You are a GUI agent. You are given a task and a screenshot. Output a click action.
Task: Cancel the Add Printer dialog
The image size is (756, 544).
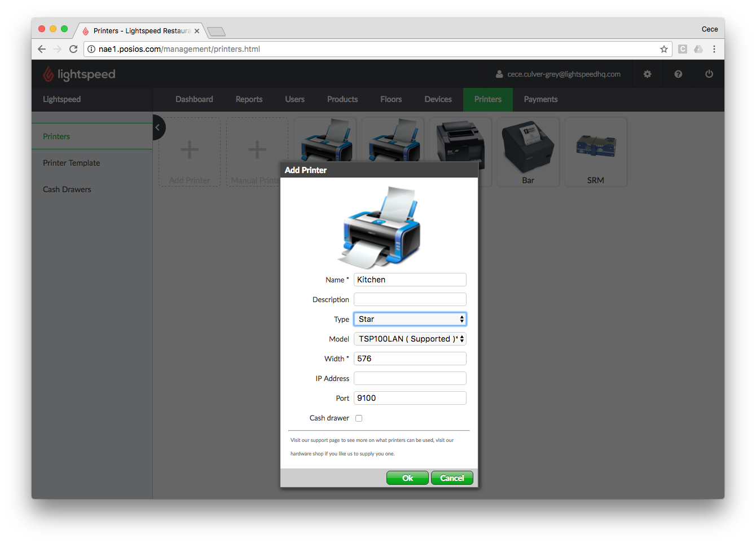(452, 477)
